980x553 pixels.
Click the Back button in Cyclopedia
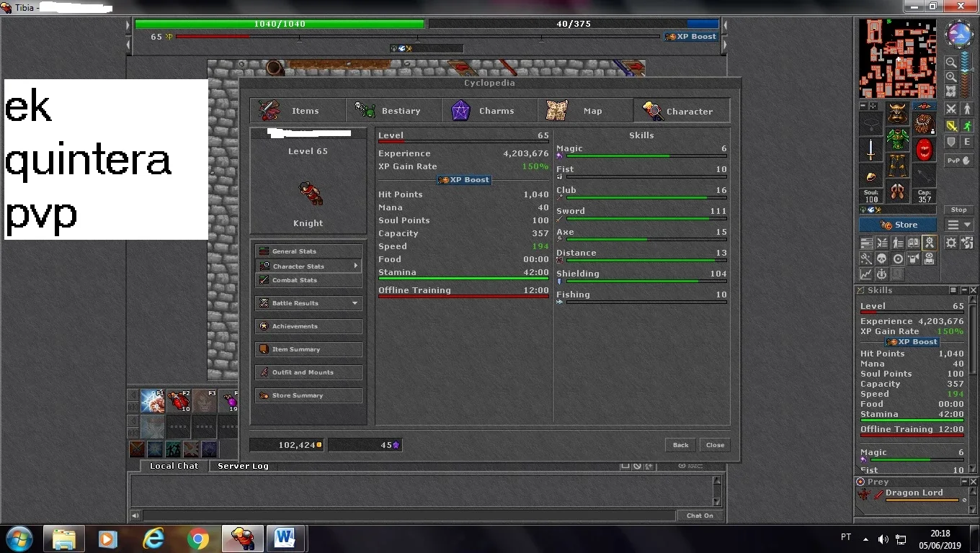[x=680, y=445]
